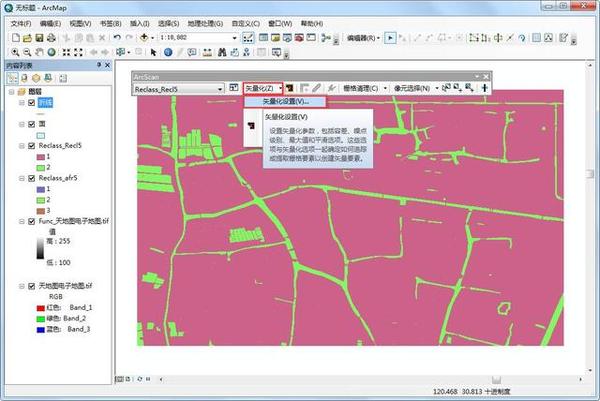Screen dimensions: 600x401
Task: Open the ArcScan raster layer dropdown
Action: (220, 89)
